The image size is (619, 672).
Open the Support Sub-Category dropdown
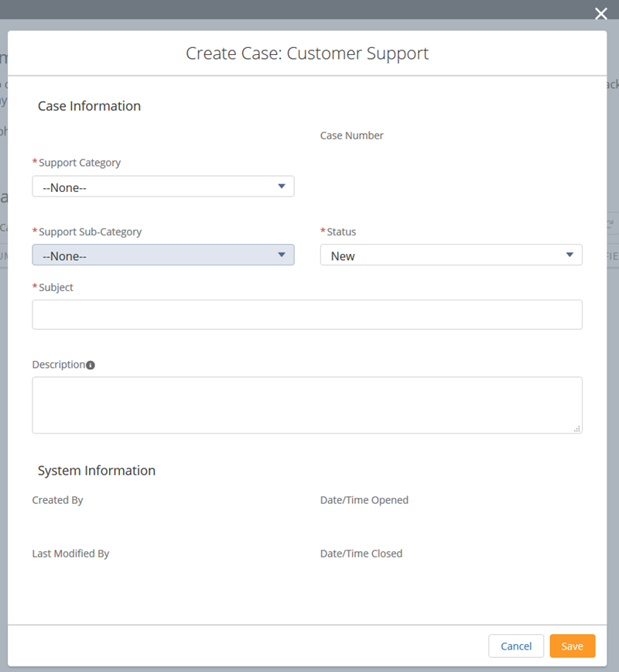(162, 255)
